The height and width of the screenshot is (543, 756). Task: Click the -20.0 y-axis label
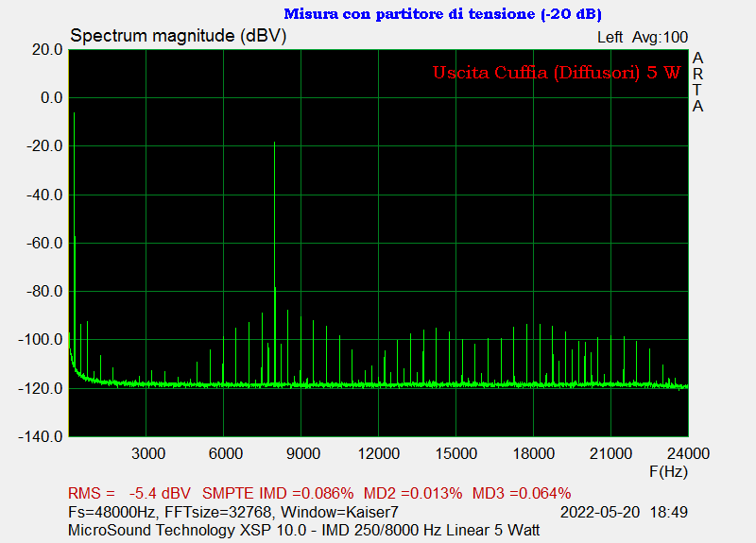point(44,146)
